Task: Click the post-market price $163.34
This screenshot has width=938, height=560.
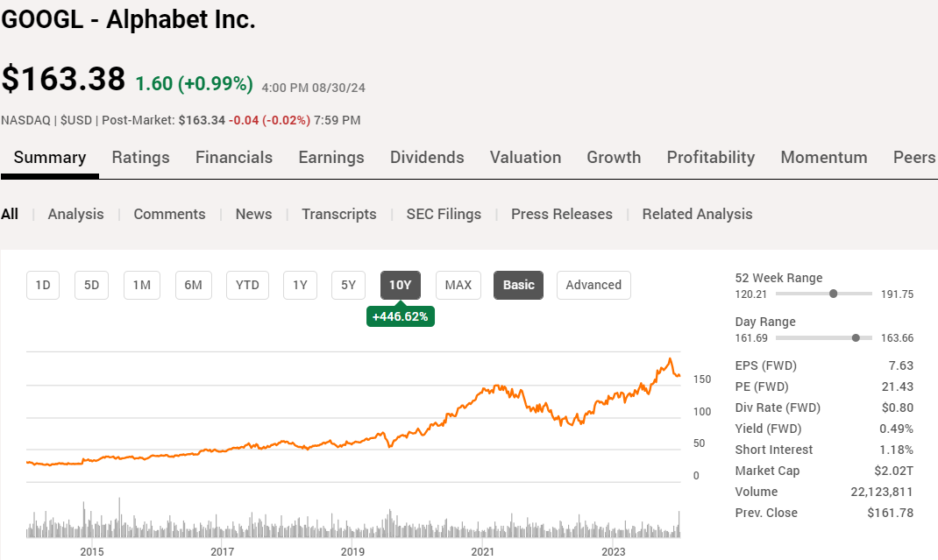Action: click(202, 120)
